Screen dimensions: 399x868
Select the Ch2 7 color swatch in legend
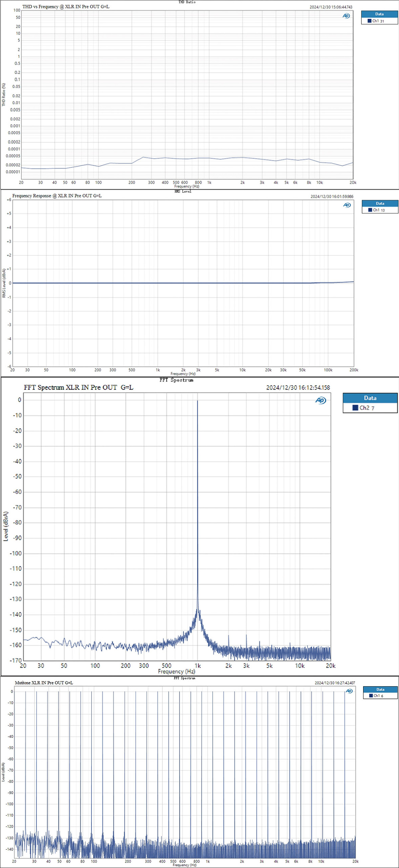click(x=355, y=408)
